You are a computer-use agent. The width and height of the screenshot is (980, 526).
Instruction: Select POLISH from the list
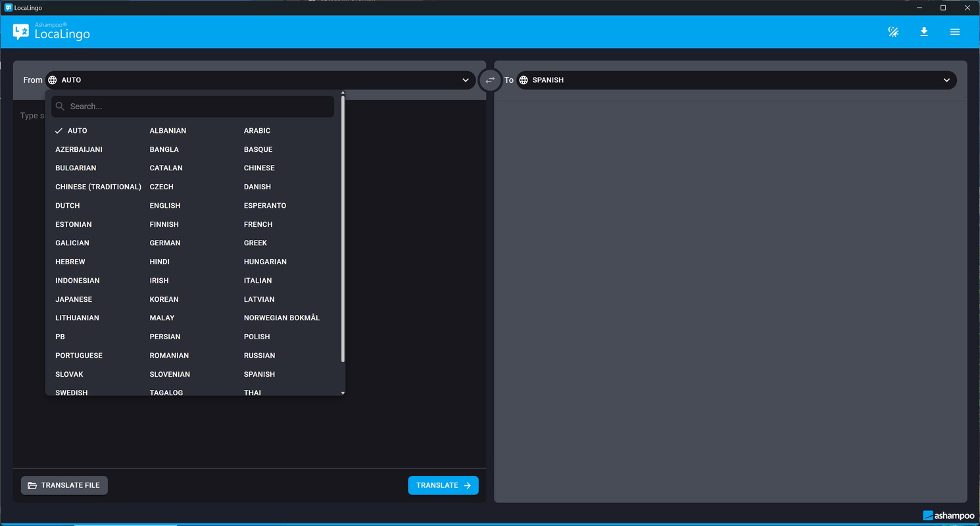coord(257,337)
